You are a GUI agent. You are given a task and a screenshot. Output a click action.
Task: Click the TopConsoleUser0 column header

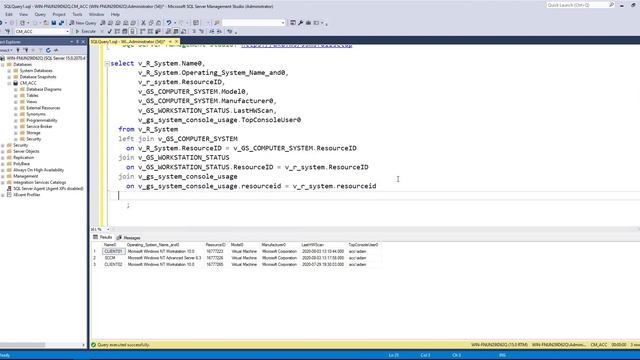(x=363, y=245)
